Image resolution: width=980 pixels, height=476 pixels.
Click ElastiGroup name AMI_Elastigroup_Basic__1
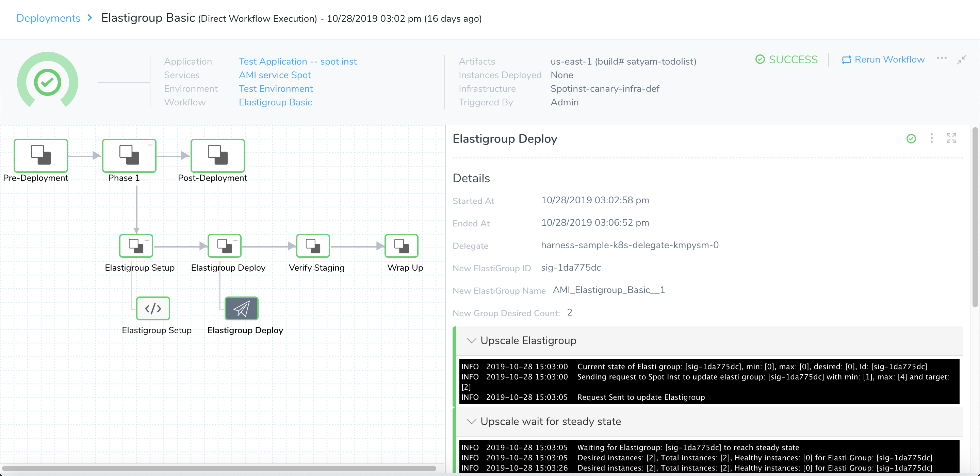click(609, 290)
